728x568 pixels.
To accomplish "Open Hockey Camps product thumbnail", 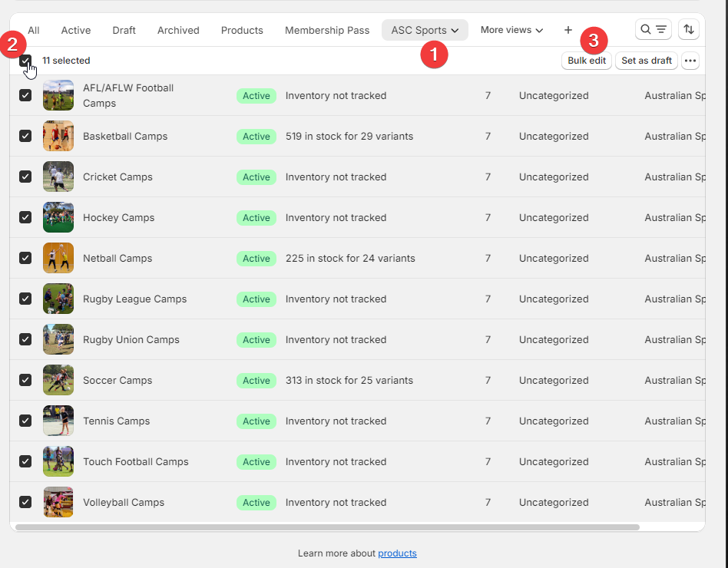I will coord(58,217).
